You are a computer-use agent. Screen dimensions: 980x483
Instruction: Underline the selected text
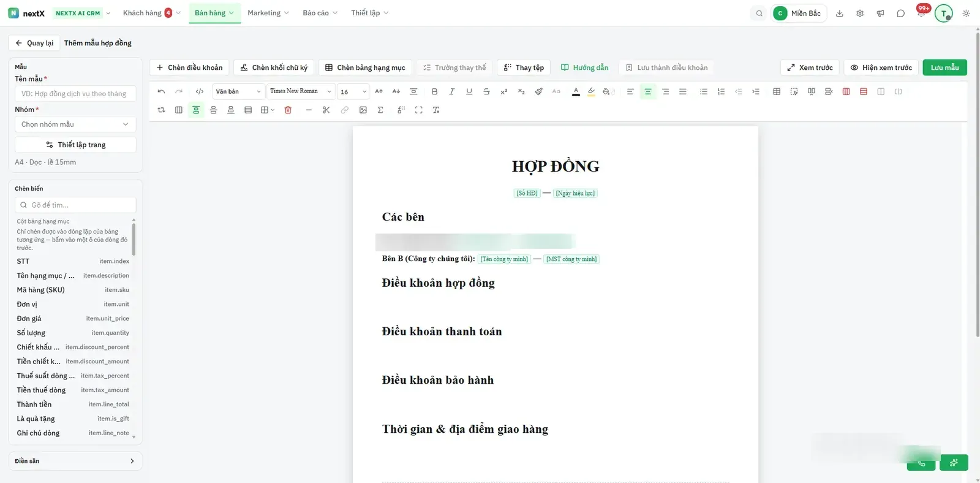469,92
